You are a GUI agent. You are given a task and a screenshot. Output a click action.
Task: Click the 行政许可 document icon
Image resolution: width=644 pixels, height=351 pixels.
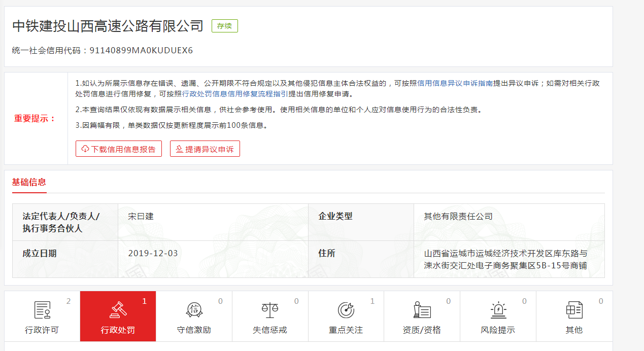click(42, 309)
